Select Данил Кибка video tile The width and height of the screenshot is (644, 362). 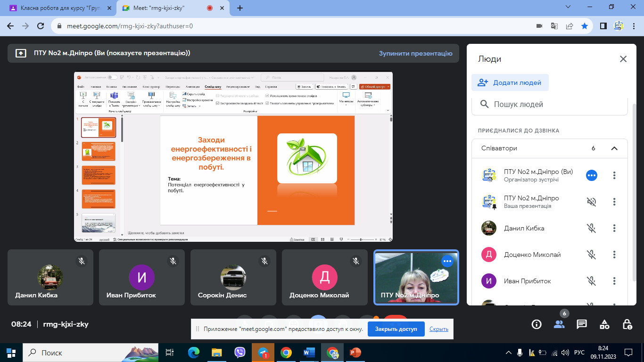pos(50,277)
